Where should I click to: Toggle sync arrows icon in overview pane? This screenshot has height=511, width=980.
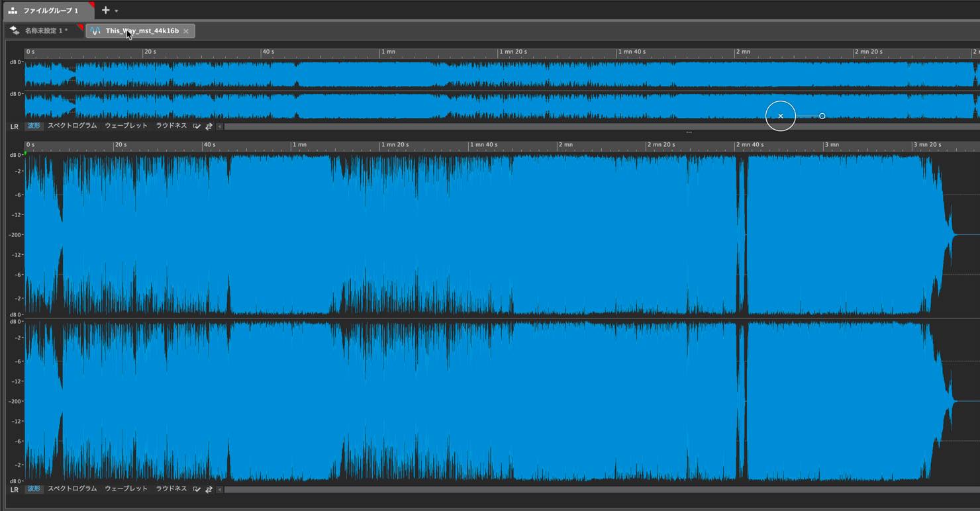click(209, 126)
